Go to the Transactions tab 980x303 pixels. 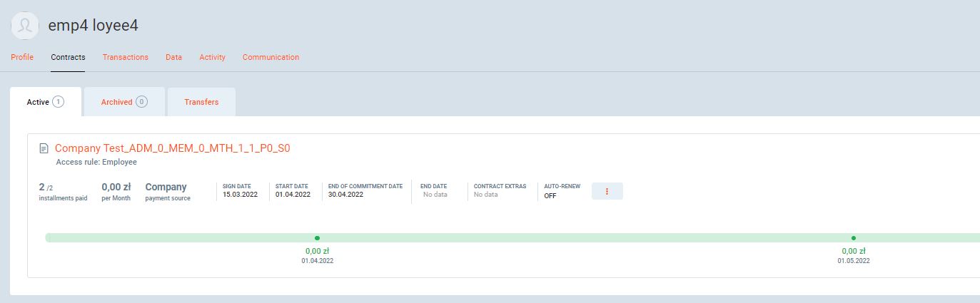click(125, 57)
